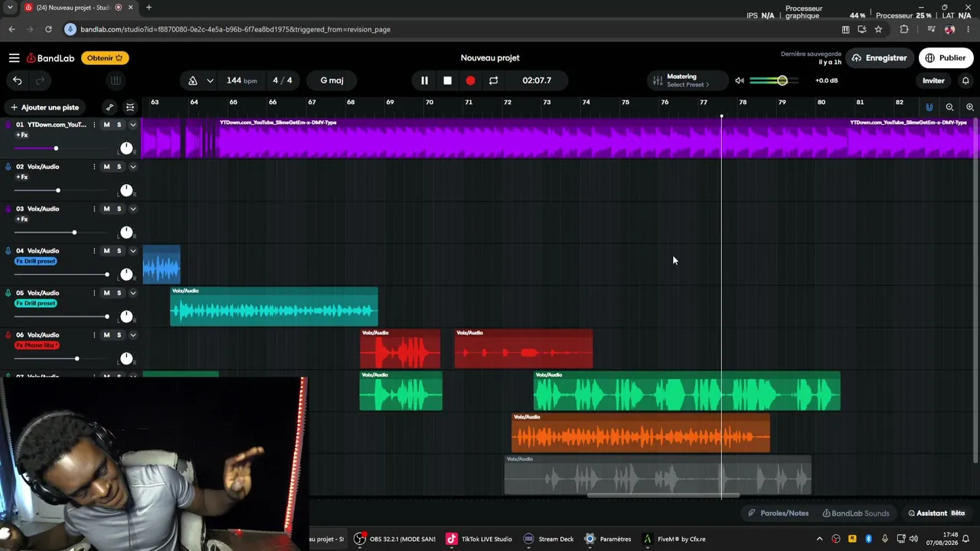The height and width of the screenshot is (551, 980).
Task: Open Stream Deck from the taskbar
Action: [548, 539]
